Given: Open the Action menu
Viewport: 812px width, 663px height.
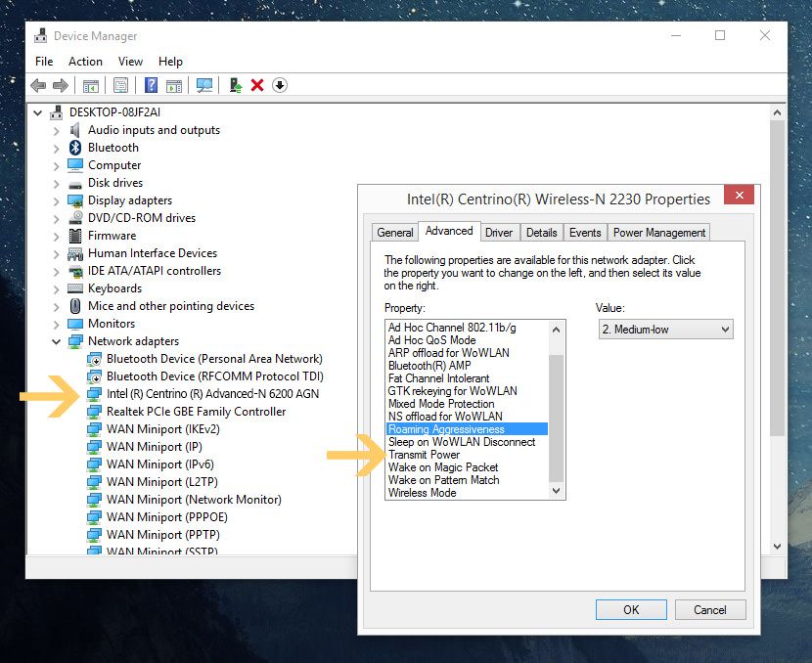Looking at the screenshot, I should [85, 62].
